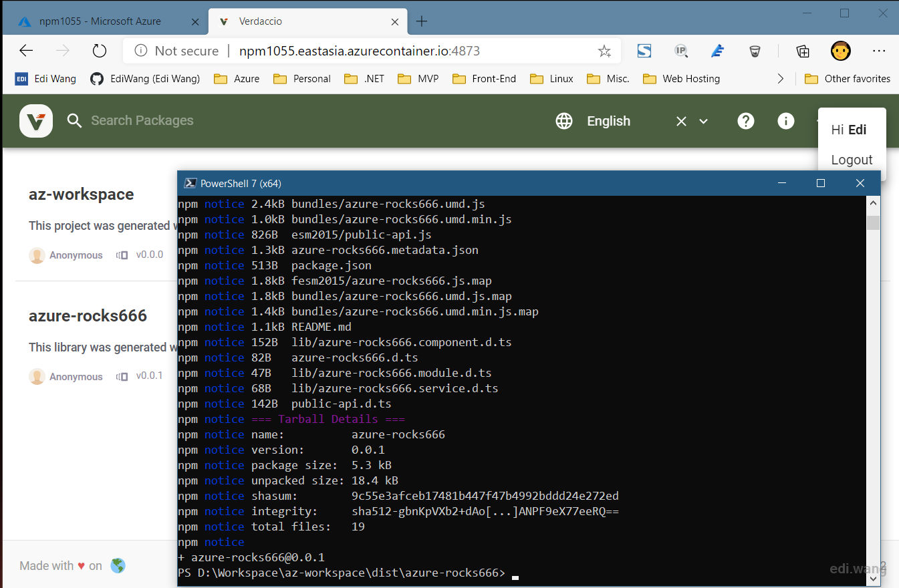Go back with browser back arrow
Image resolution: width=899 pixels, height=588 pixels.
(x=26, y=51)
